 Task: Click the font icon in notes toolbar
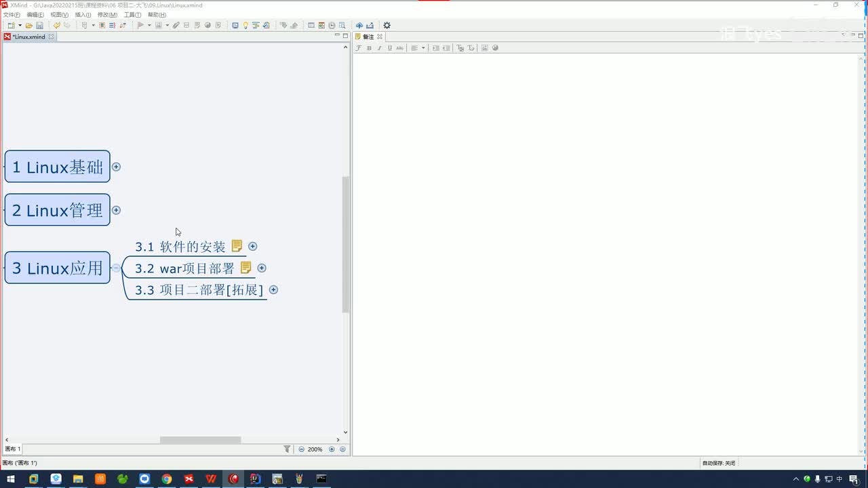click(x=359, y=48)
